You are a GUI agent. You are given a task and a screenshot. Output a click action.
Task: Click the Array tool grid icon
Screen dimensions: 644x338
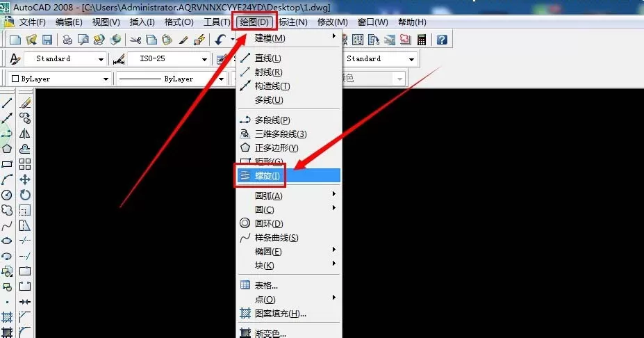click(x=25, y=164)
